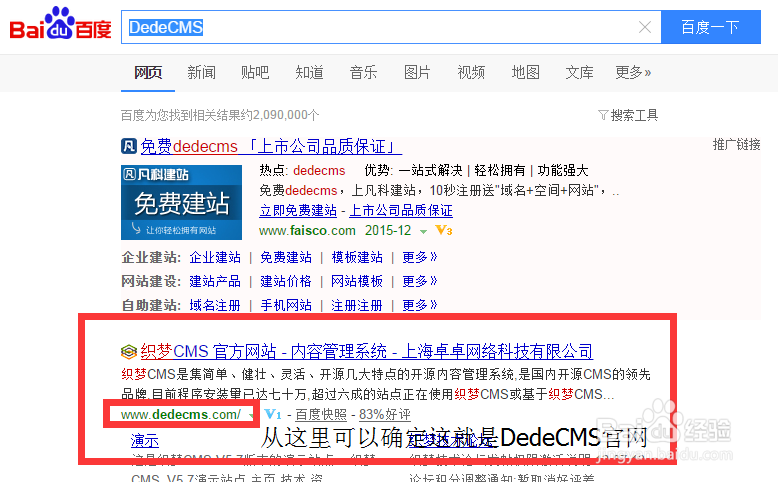Open the 视频 tab
This screenshot has height=482, width=778.
click(x=471, y=72)
